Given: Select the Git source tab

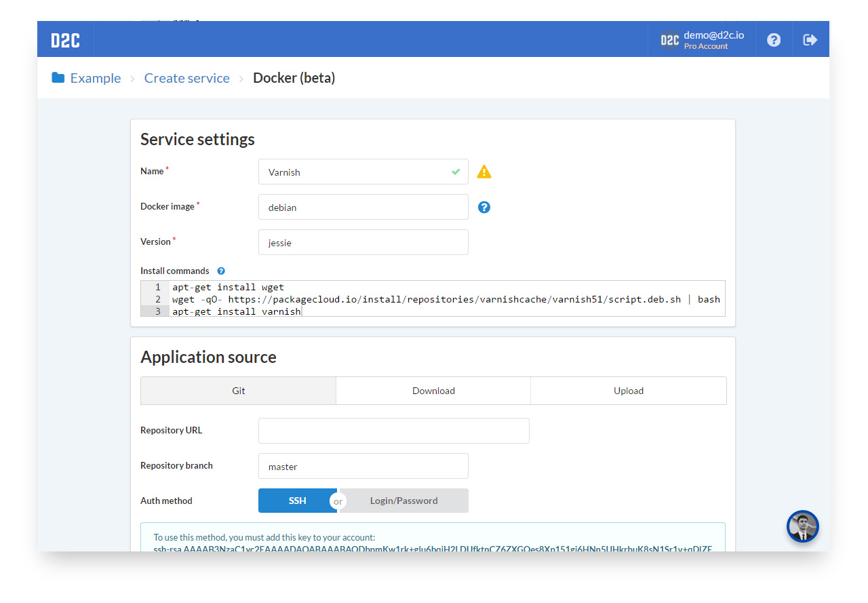Looking at the screenshot, I should click(x=238, y=391).
